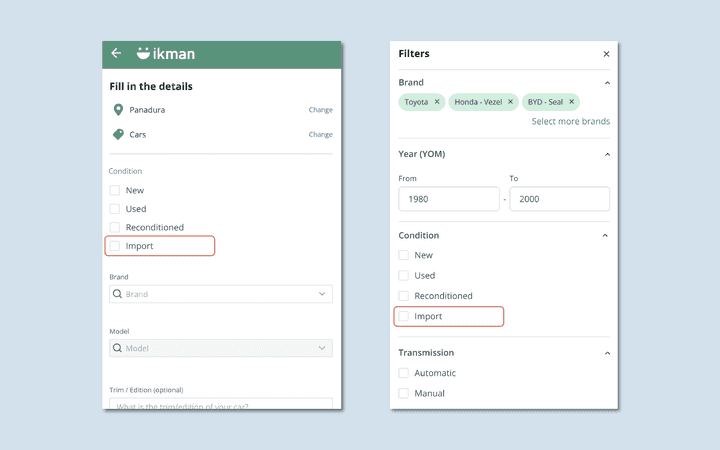The width and height of the screenshot is (720, 450).
Task: Click the To year field showing 2000
Action: coord(560,199)
